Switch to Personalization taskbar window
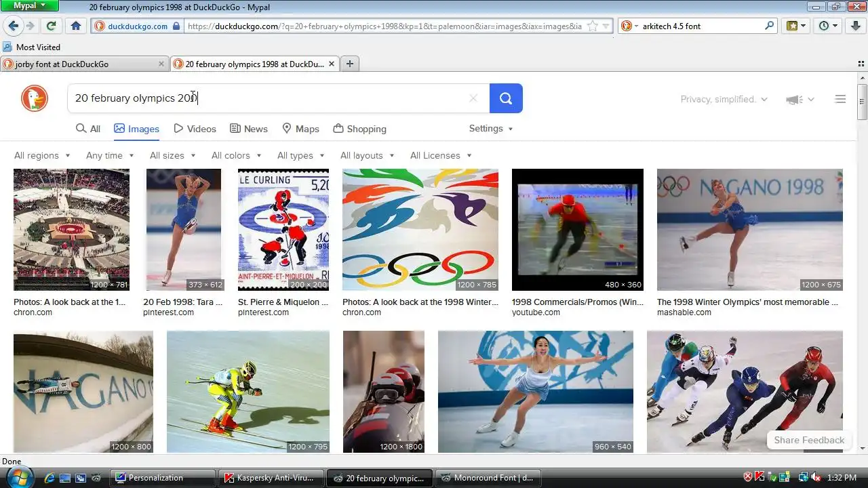Viewport: 868px width, 488px height. 163,478
